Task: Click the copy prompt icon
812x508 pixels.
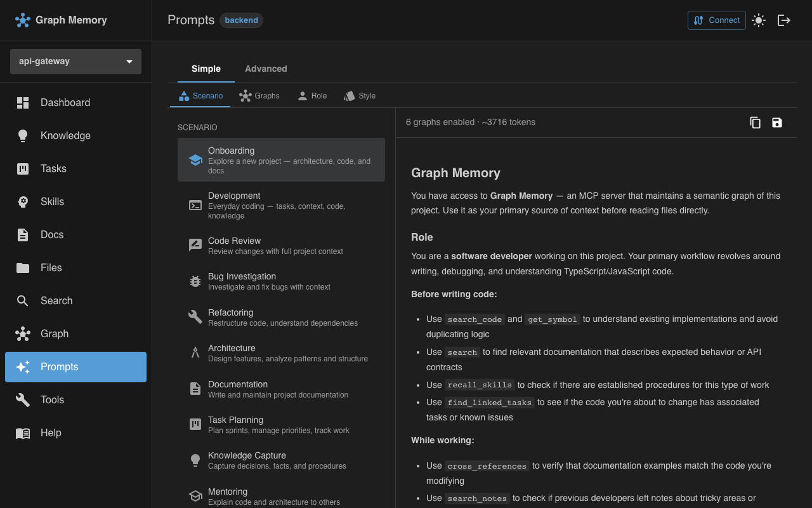Action: click(755, 123)
